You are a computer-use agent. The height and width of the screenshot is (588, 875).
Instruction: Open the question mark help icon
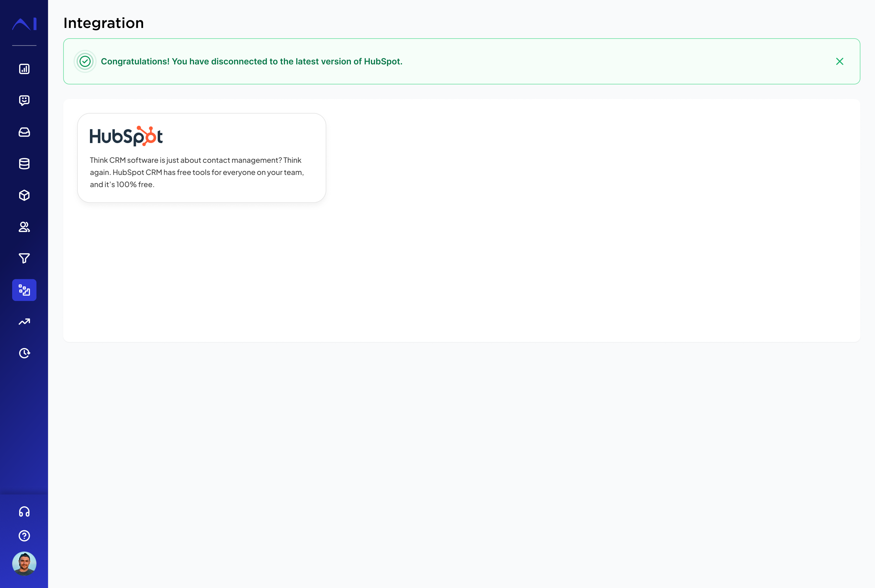24,536
